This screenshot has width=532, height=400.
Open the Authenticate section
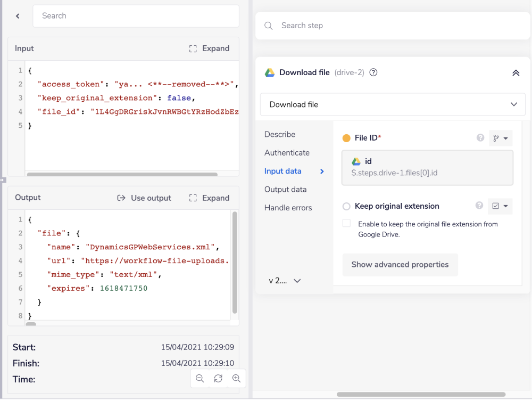287,152
